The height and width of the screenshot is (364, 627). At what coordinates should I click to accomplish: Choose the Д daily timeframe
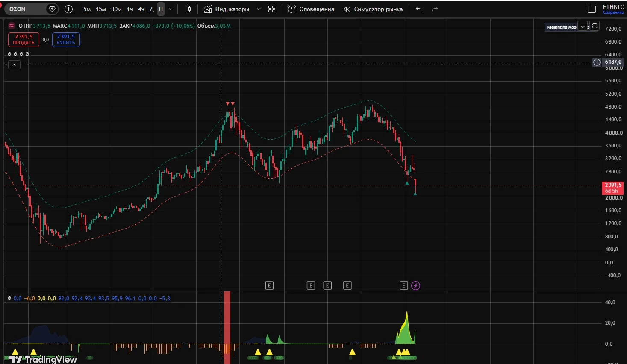(151, 9)
